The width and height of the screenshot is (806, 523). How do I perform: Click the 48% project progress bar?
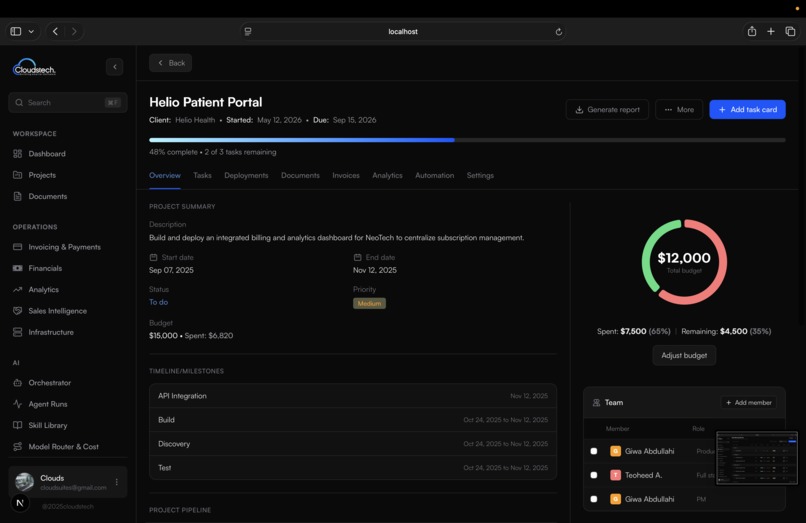pyautogui.click(x=467, y=140)
